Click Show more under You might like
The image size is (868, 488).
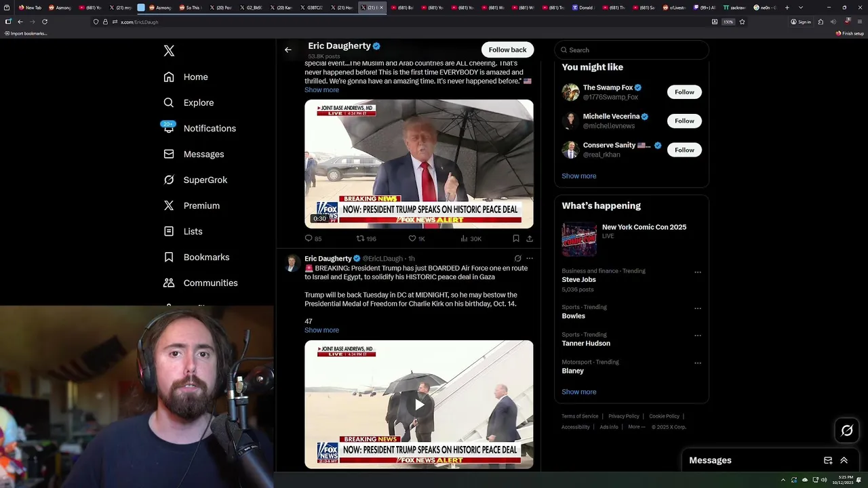(579, 176)
